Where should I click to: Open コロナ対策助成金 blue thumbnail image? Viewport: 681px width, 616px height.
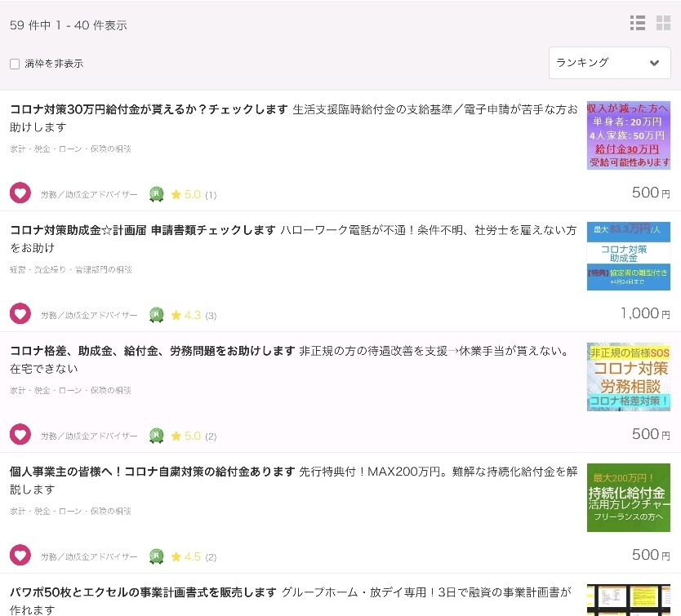629,256
